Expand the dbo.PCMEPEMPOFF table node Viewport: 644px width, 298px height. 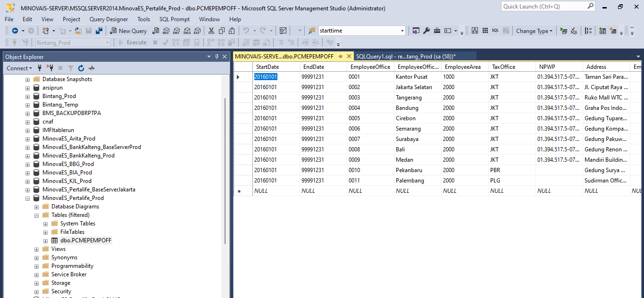(x=45, y=240)
